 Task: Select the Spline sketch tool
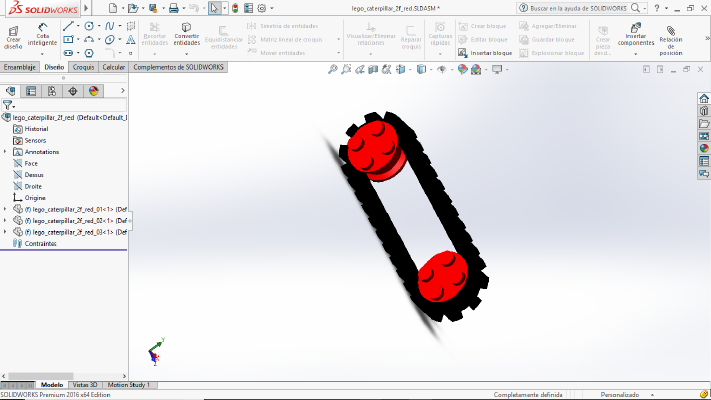(109, 26)
